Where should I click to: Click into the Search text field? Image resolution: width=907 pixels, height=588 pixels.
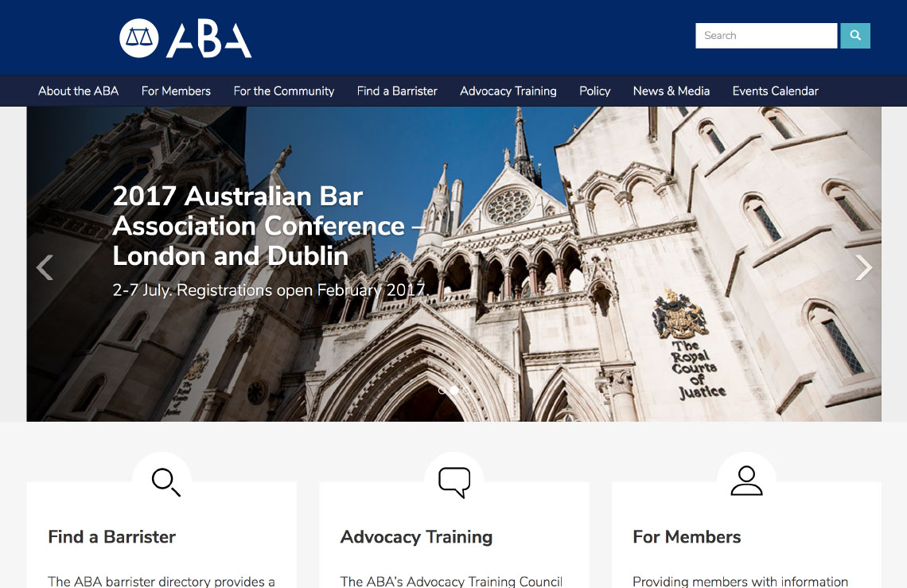coord(766,36)
